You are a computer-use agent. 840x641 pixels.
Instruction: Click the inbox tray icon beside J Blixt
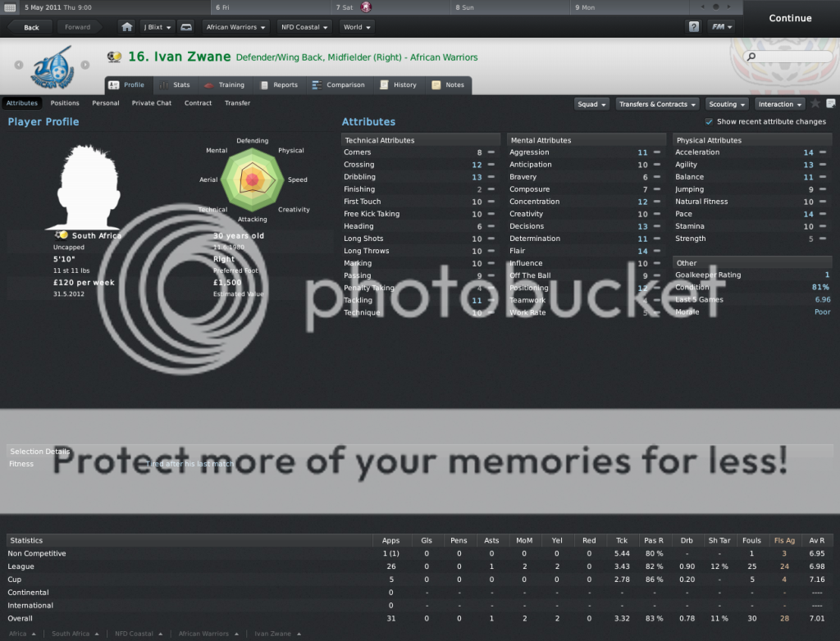click(186, 27)
